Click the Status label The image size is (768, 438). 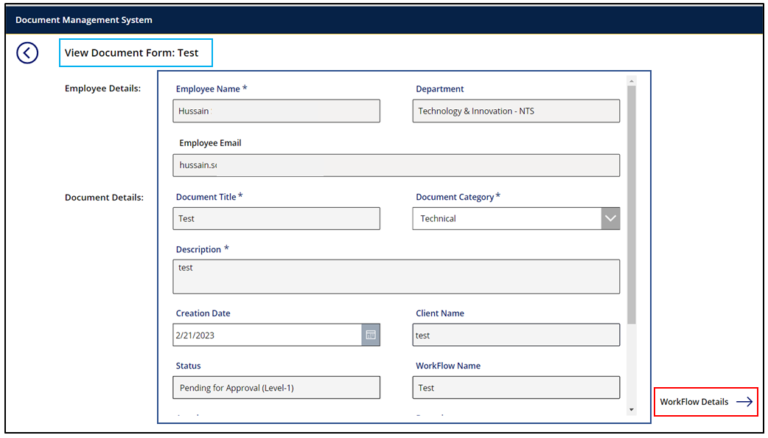(189, 366)
